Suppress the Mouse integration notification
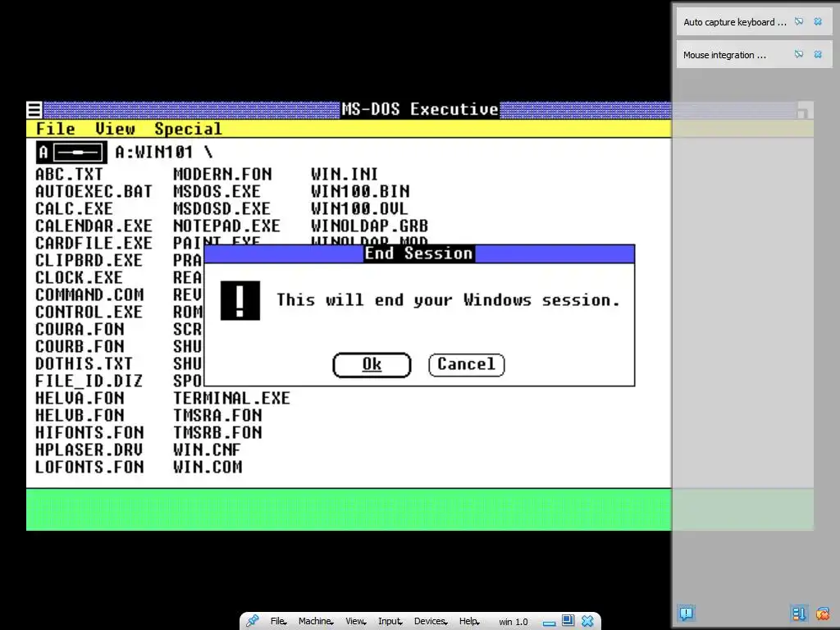840x630 pixels. (799, 55)
